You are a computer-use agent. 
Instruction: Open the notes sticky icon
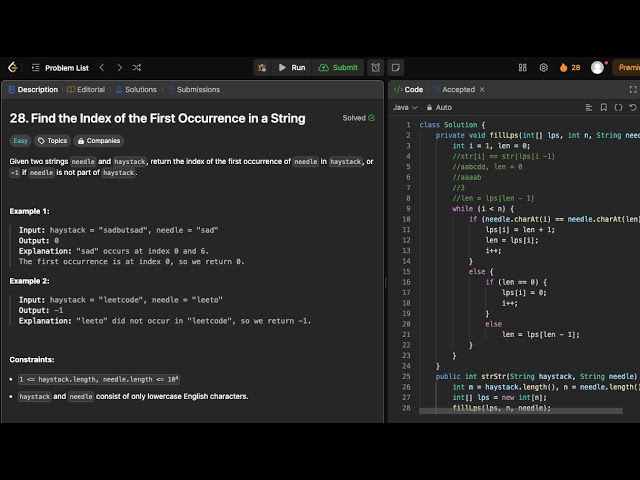(396, 68)
